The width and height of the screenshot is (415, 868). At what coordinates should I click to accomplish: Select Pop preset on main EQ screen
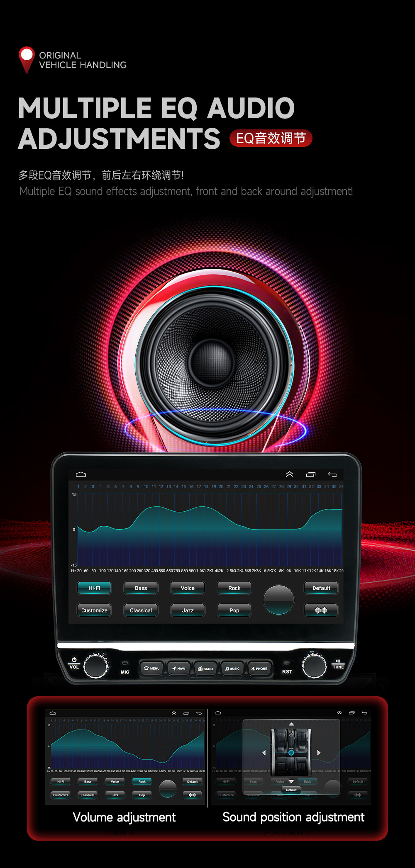point(234,610)
